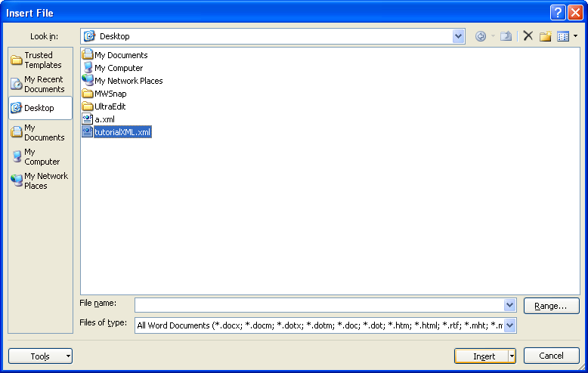Select the UltraEdit folder icon

(88, 106)
